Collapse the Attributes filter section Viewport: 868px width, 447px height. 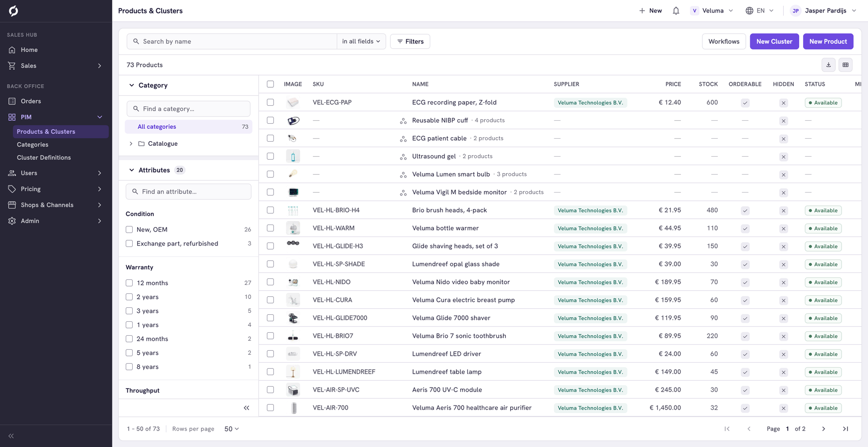(x=132, y=170)
